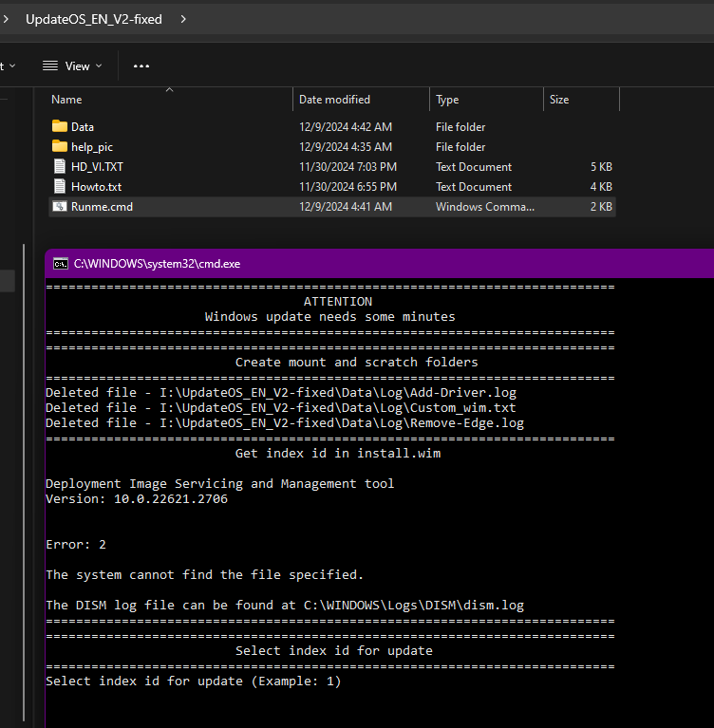Select the Howto.txt document icon
The width and height of the screenshot is (714, 728).
click(60, 186)
